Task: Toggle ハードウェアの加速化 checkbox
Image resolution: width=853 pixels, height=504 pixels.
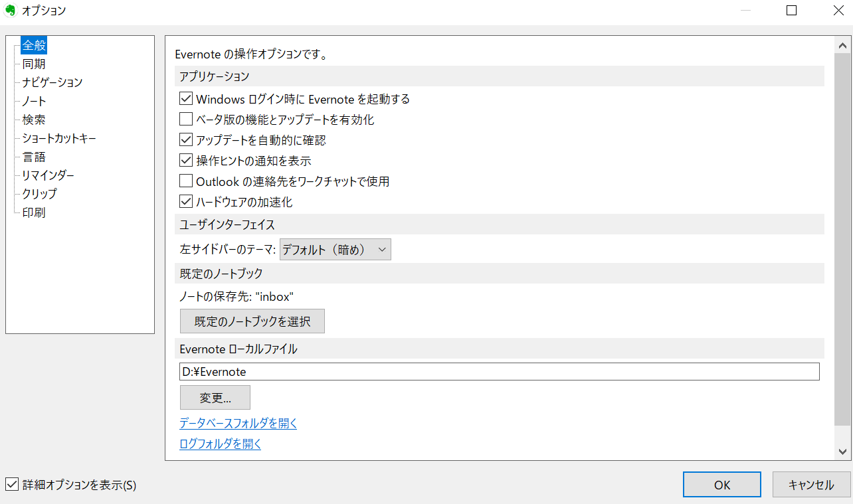Action: click(186, 202)
